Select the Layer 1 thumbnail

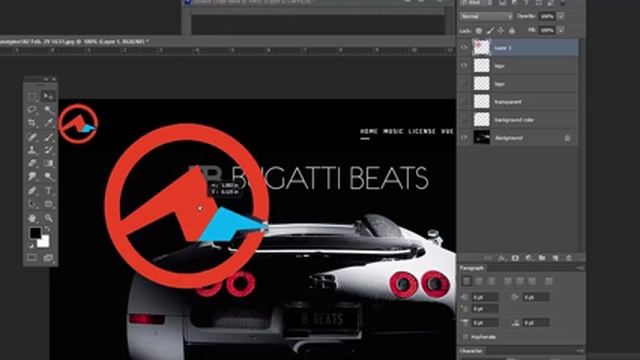(482, 47)
